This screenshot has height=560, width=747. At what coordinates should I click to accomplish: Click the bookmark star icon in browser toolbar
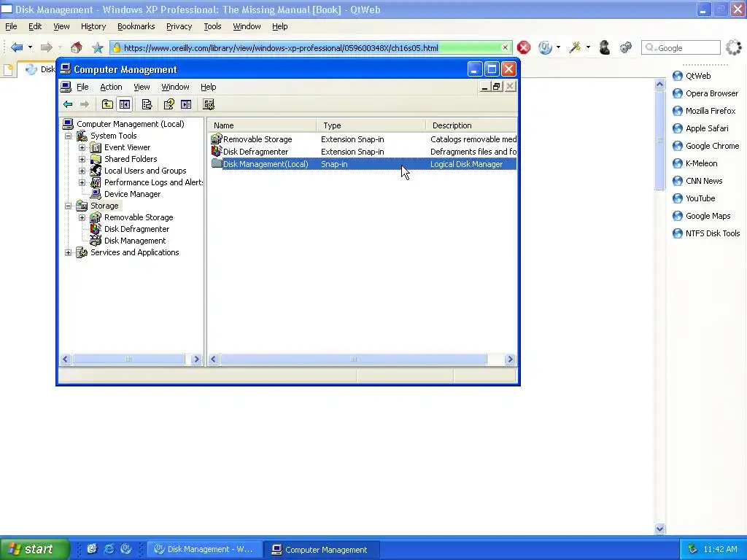[98, 47]
